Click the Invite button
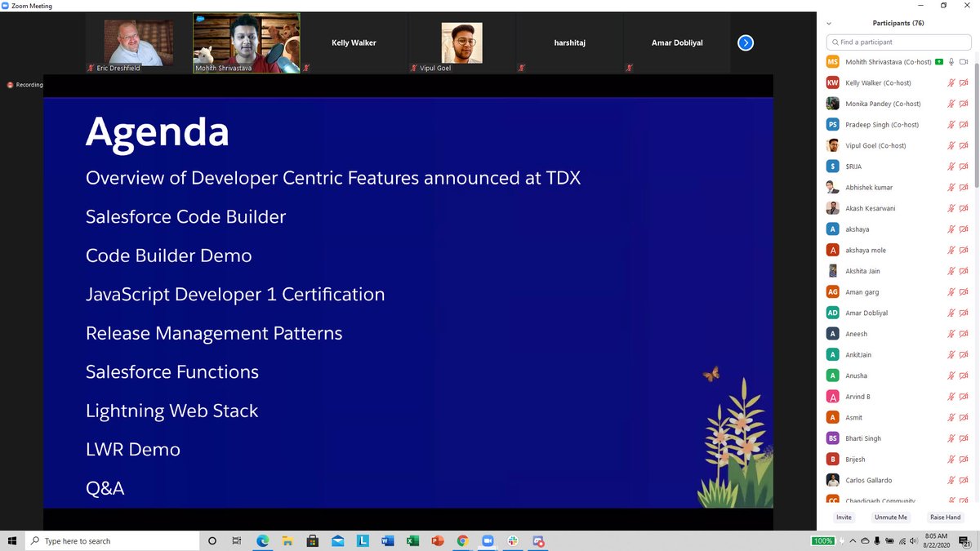Image resolution: width=980 pixels, height=551 pixels. point(844,518)
